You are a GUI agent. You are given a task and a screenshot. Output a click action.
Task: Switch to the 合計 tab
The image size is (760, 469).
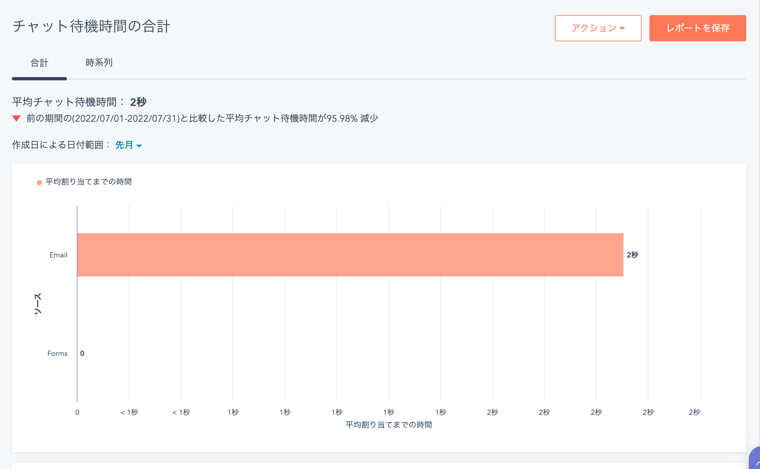point(39,63)
